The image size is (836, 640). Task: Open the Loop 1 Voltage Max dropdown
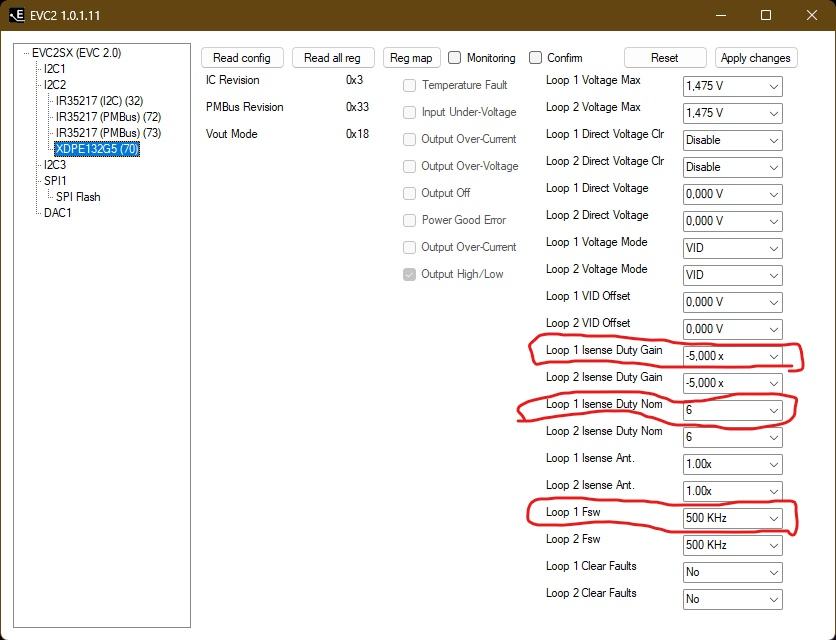tap(733, 86)
